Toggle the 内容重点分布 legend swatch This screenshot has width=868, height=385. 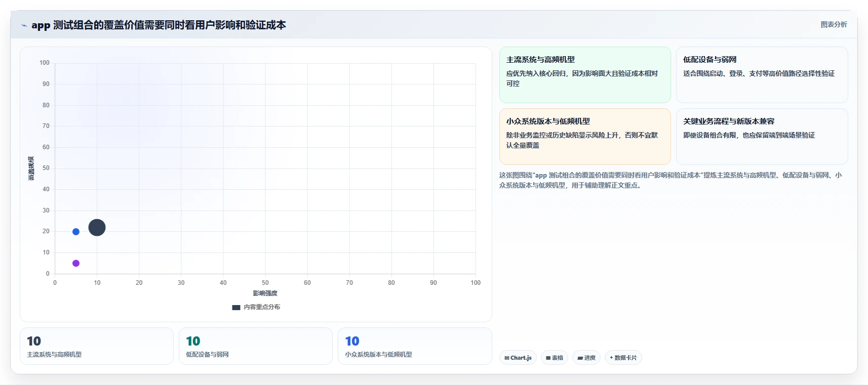tap(236, 307)
